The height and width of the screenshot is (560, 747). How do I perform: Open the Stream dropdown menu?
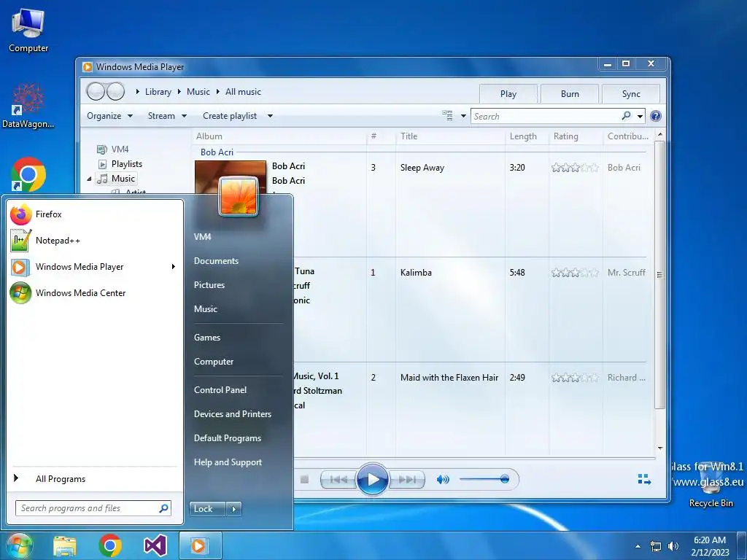pos(167,116)
